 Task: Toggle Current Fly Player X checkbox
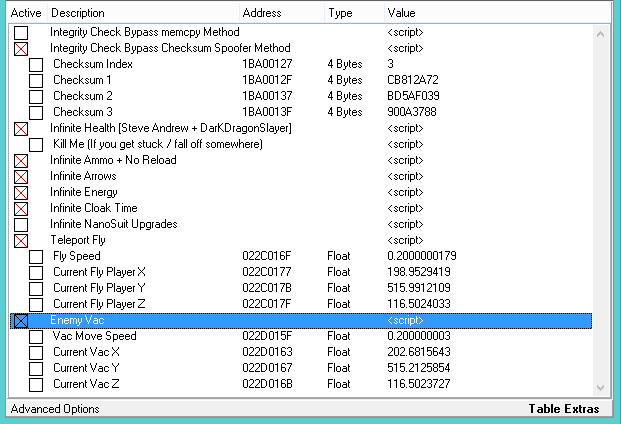tap(36, 273)
